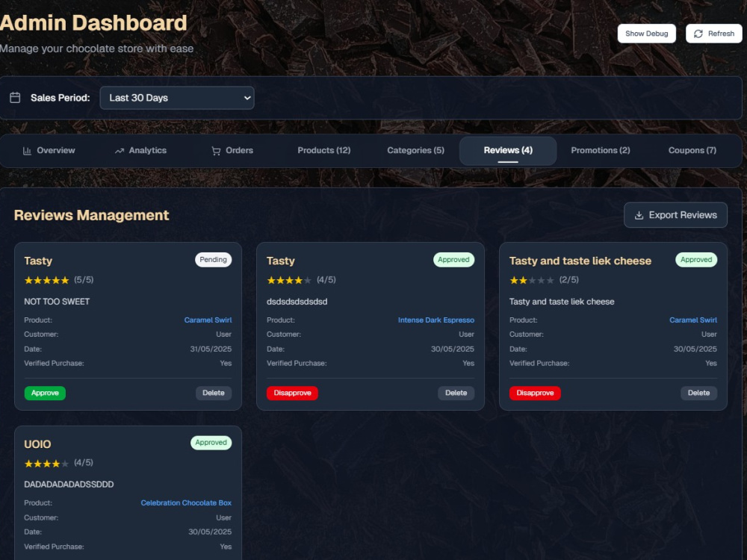The image size is (747, 560).
Task: Open the Sales Period dropdown
Action: pyautogui.click(x=177, y=98)
